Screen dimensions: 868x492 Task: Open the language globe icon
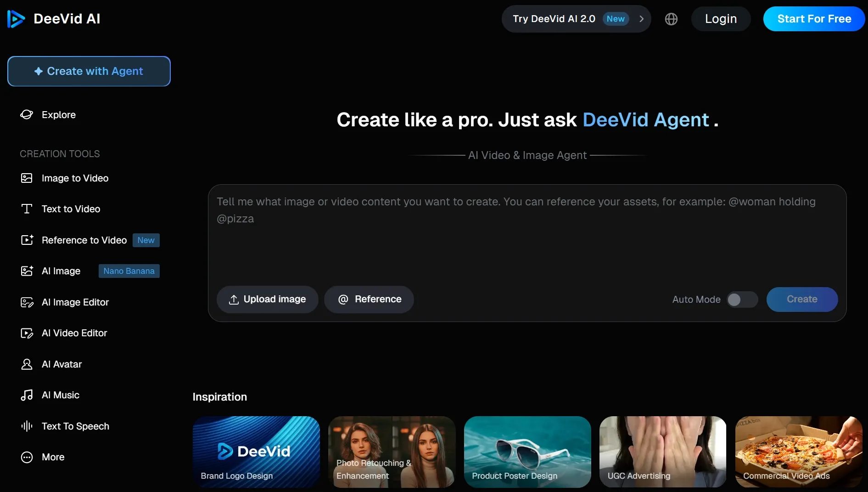(x=671, y=19)
